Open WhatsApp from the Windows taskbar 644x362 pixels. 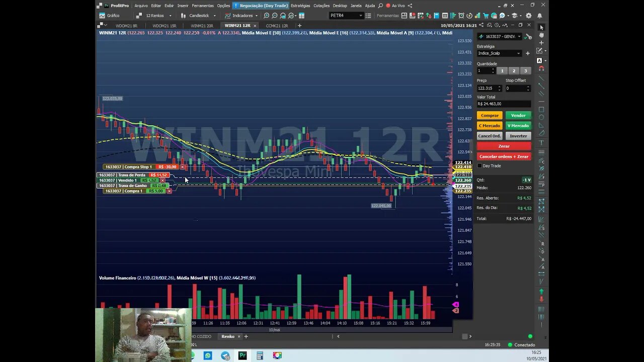coord(208,355)
